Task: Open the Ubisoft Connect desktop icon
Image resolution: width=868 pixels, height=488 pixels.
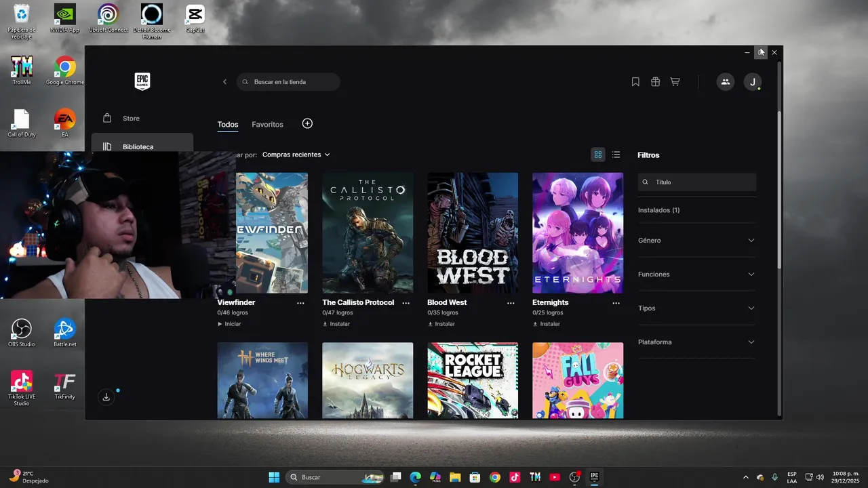Action: 108,19
